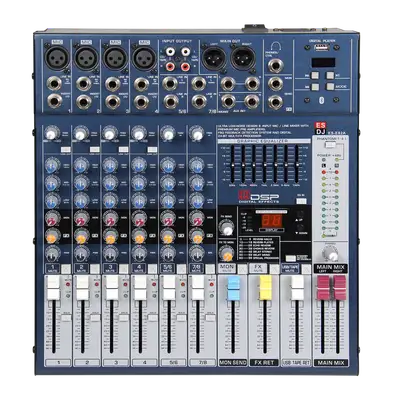Adjust channel 5/6 orange FX send knob
Viewport: 400px width, 400px height.
coord(168,237)
